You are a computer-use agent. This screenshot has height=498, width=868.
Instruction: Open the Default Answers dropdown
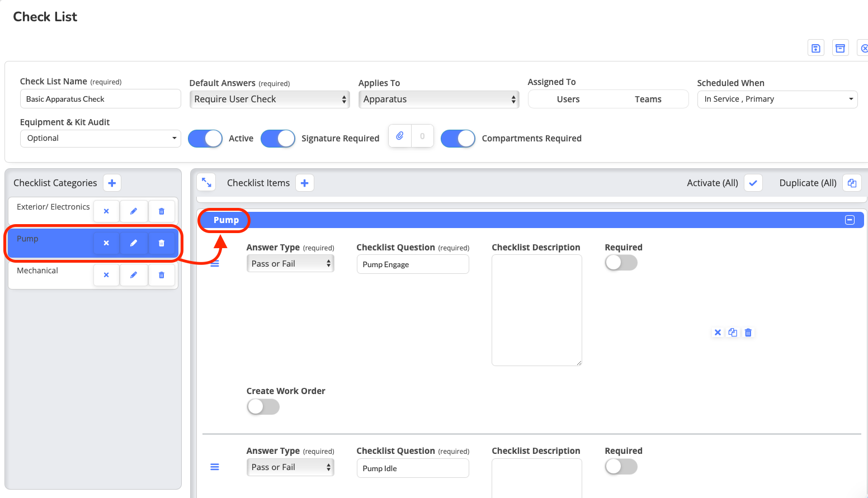[270, 99]
